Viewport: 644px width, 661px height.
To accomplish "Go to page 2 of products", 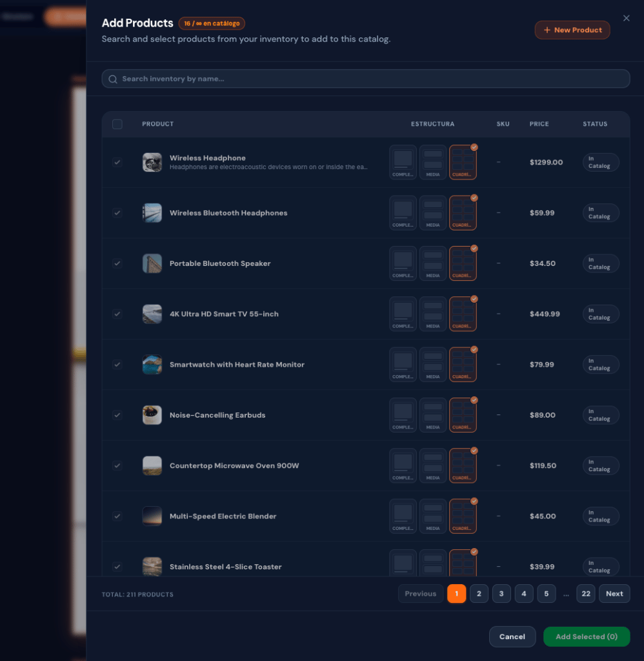I will [479, 594].
